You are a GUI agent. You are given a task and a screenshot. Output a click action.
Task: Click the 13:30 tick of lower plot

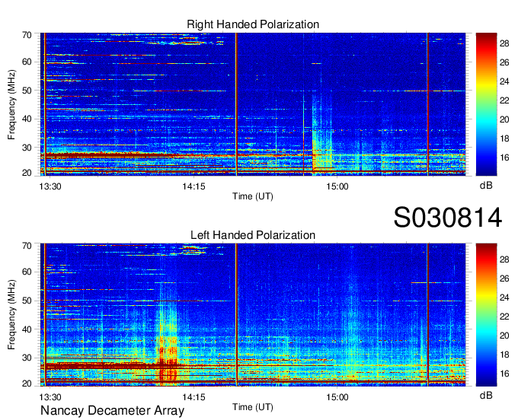point(50,397)
